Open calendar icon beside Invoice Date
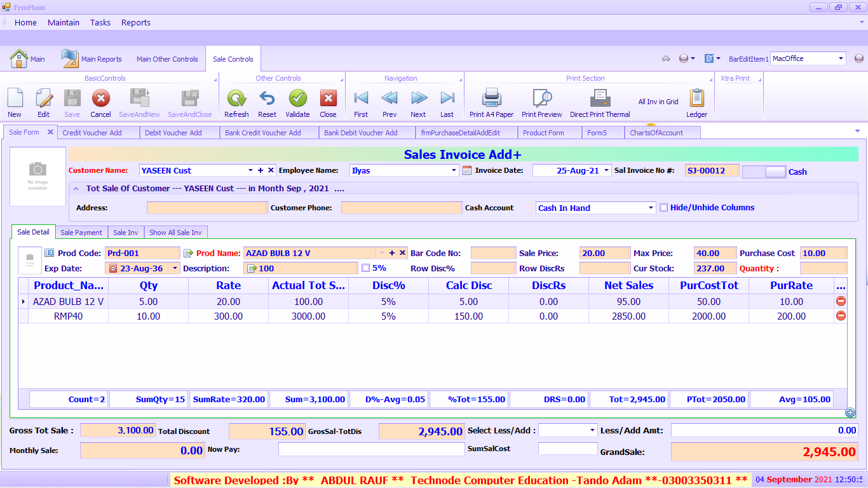The image size is (868, 488). click(467, 170)
